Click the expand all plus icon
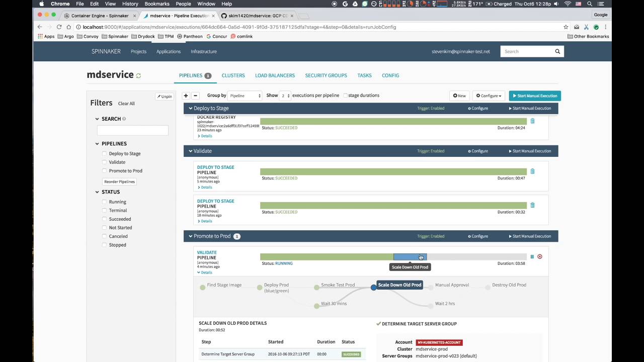The image size is (644, 362). coord(186,96)
